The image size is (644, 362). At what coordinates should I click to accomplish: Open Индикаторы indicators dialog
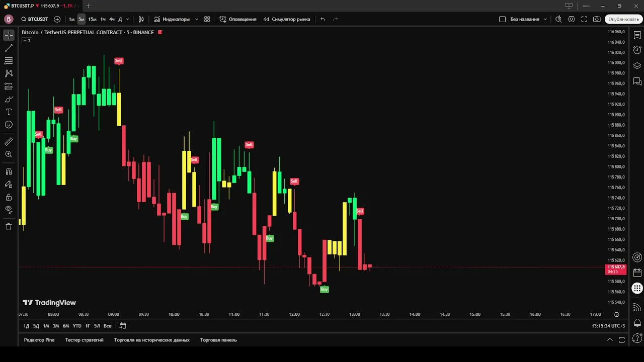click(x=172, y=19)
